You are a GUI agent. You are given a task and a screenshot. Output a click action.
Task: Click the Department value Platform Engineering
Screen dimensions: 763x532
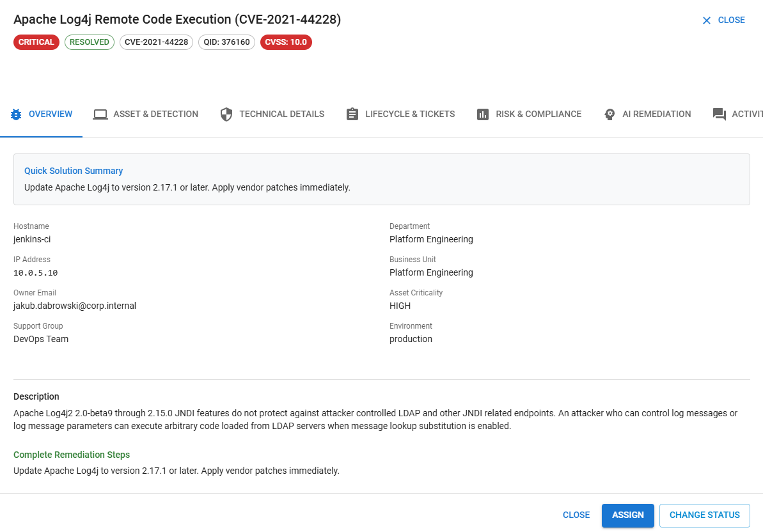tap(431, 239)
